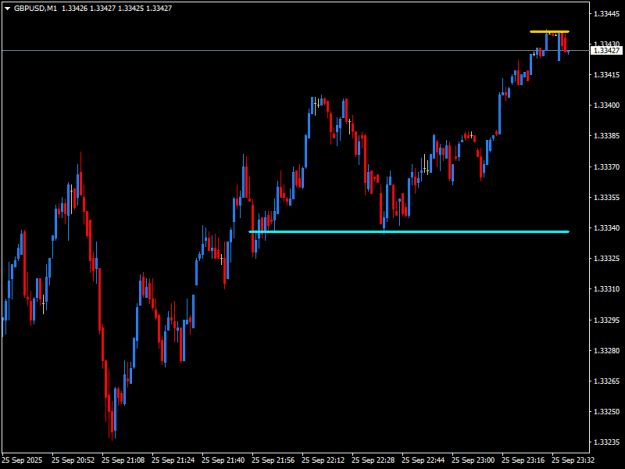
Task: Click the 25 Sep 20:52 time label
Action: coord(73,460)
